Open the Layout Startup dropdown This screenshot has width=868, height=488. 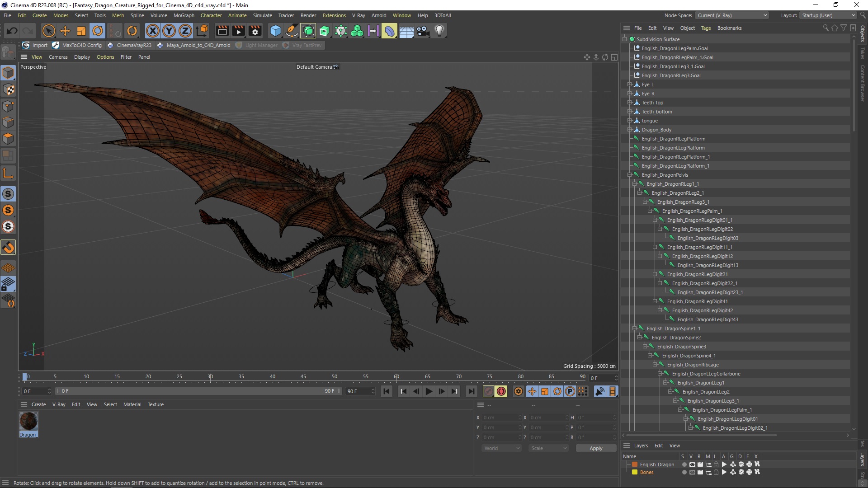coord(828,15)
